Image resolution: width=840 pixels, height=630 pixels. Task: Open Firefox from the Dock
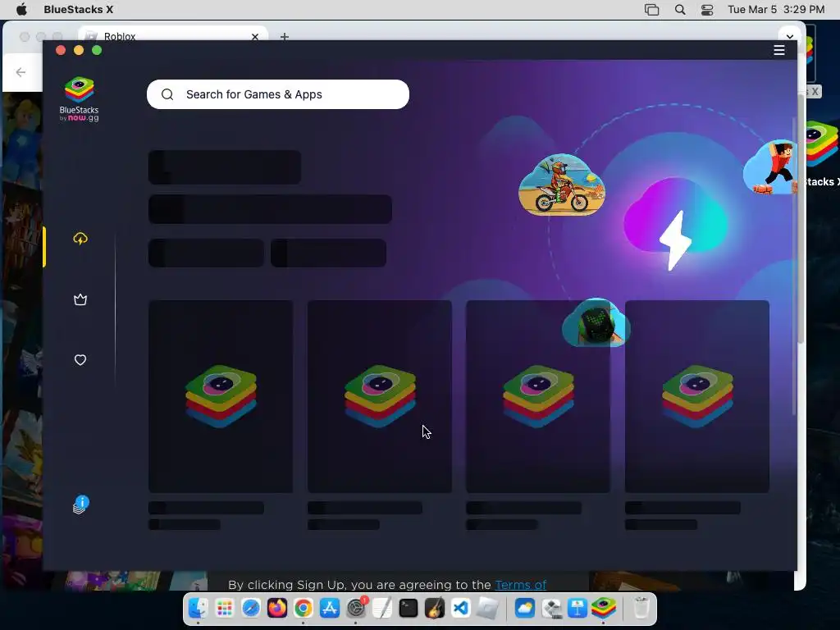tap(277, 608)
